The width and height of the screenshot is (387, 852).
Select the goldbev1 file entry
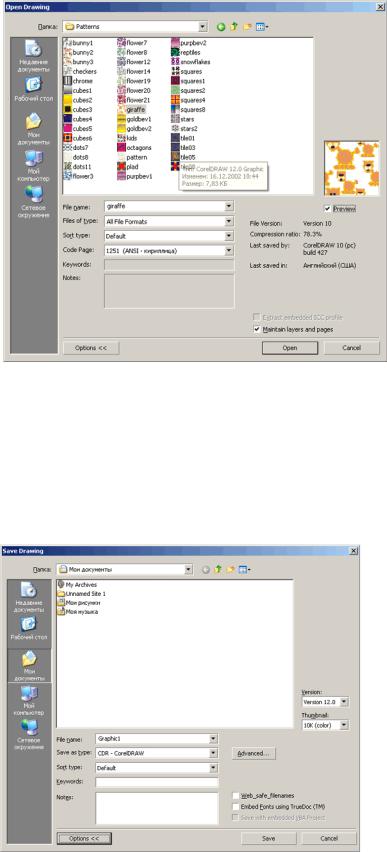click(x=134, y=119)
